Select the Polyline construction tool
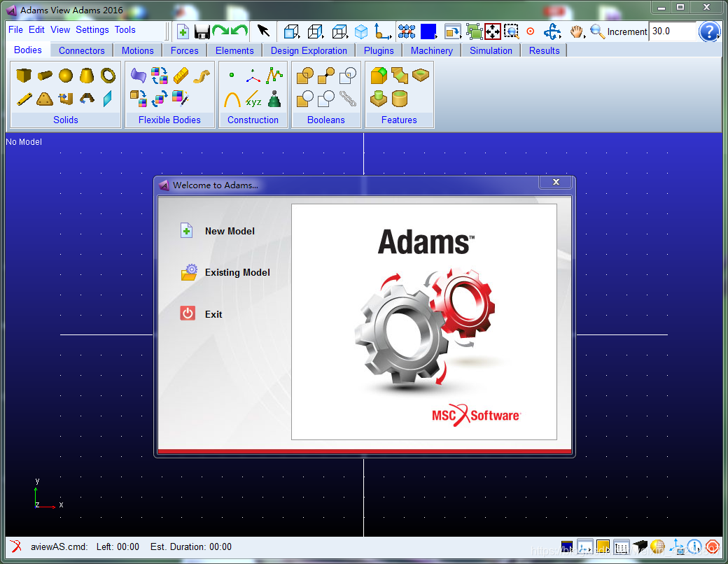This screenshot has width=728, height=564. [274, 75]
